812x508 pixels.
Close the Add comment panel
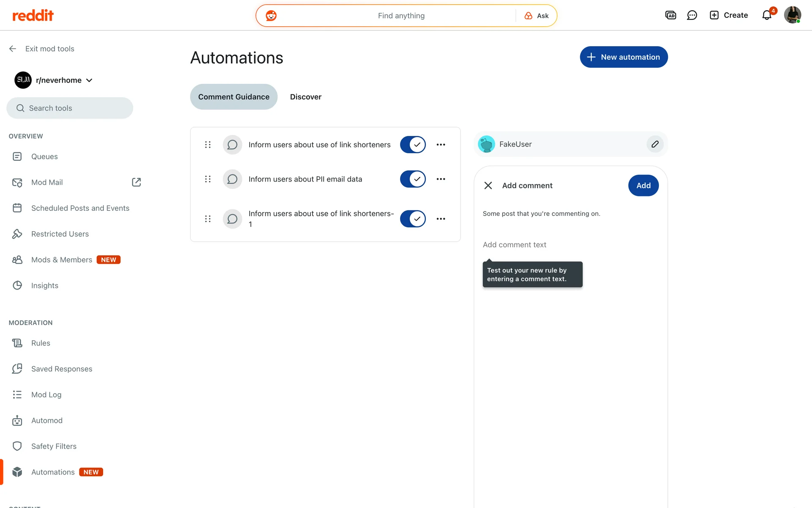coord(488,185)
